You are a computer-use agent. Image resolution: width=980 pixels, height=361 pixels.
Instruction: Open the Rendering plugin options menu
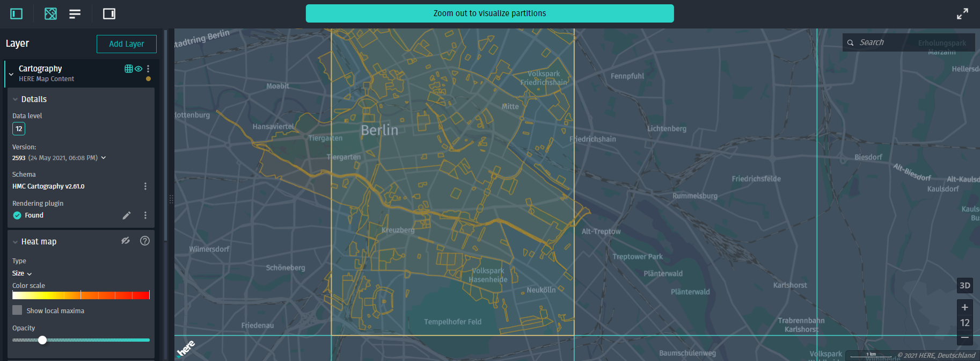[145, 215]
